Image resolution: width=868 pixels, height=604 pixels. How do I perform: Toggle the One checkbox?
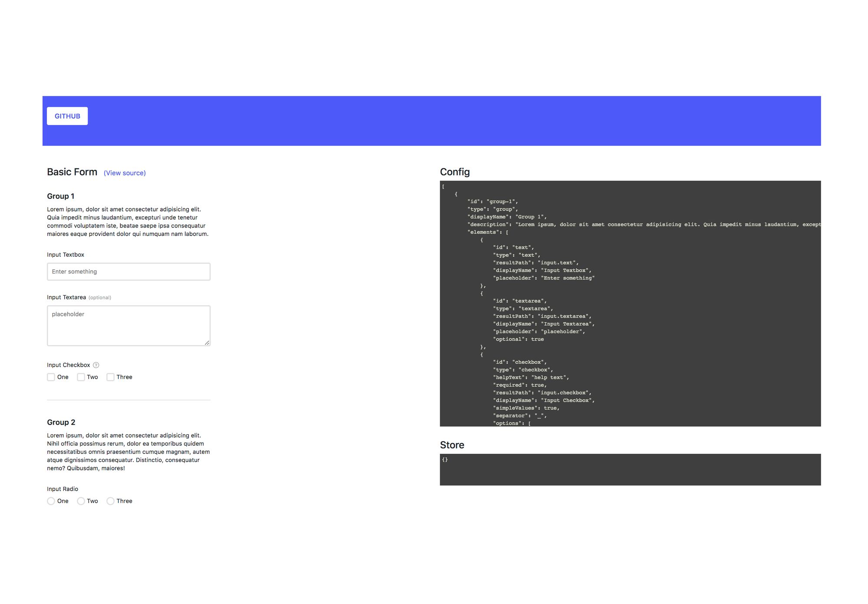click(51, 377)
